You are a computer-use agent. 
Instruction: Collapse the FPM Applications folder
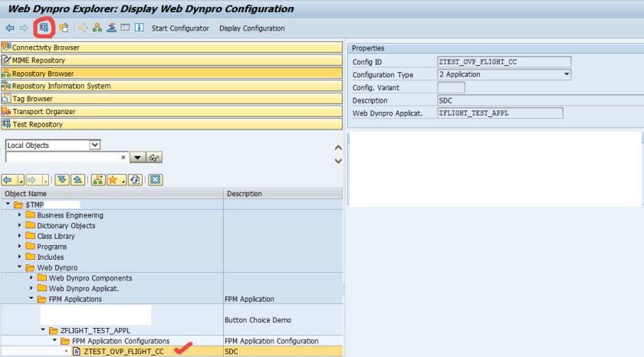click(x=31, y=298)
